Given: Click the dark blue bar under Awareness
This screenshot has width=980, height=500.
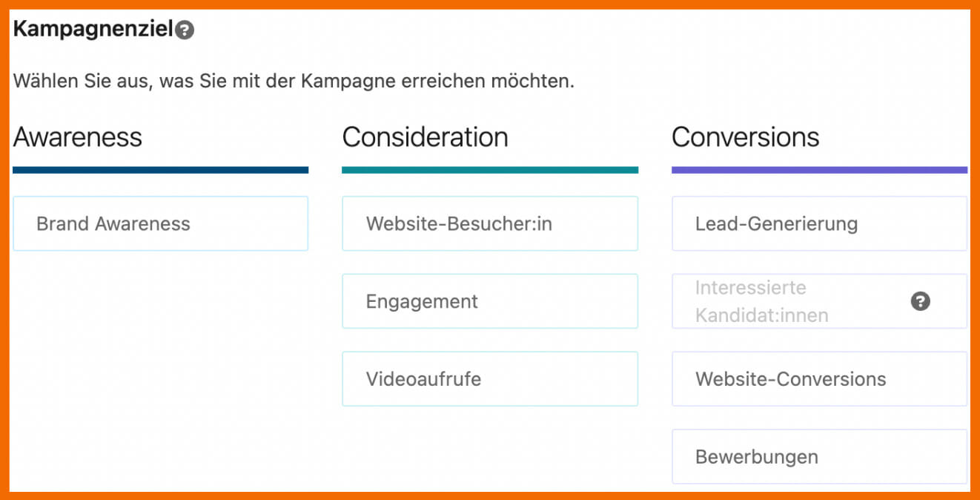Looking at the screenshot, I should point(160,170).
